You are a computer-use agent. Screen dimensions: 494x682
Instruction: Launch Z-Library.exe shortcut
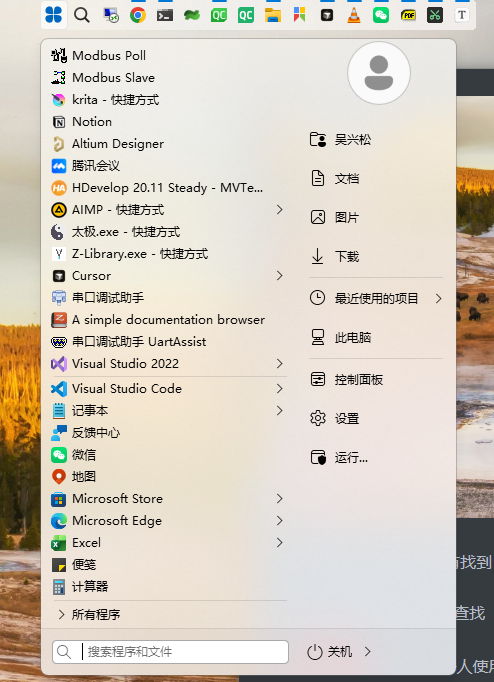pyautogui.click(x=168, y=254)
